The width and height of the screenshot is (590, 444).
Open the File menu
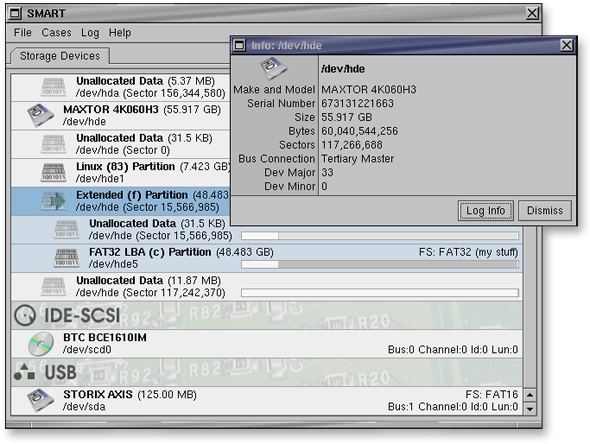pos(23,33)
